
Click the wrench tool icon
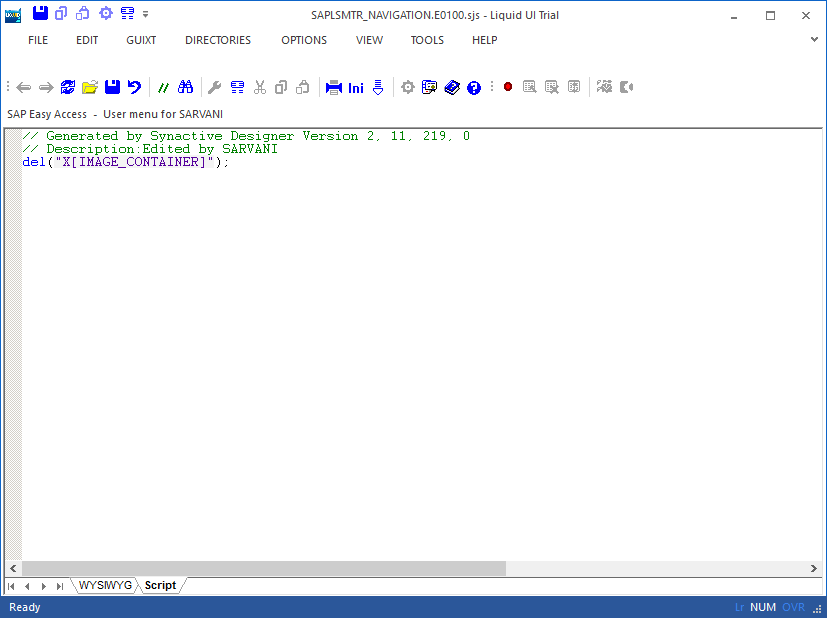214,88
